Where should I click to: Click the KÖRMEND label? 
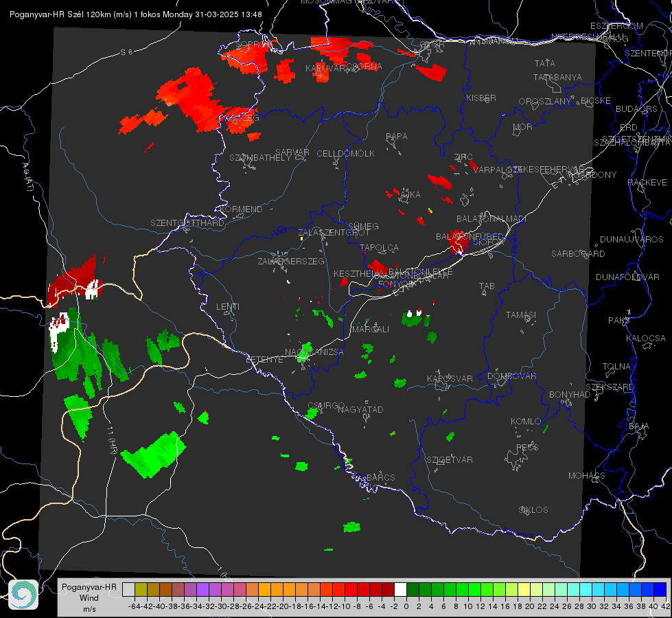pos(241,209)
